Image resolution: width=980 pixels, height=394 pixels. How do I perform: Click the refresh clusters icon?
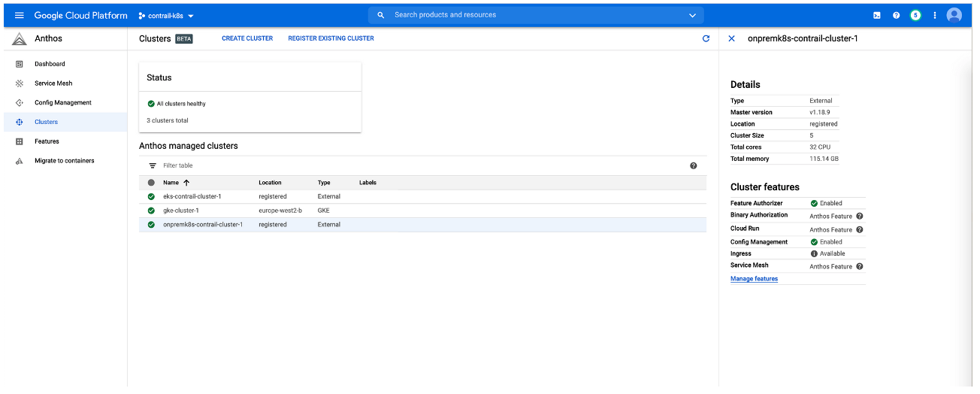coord(706,38)
